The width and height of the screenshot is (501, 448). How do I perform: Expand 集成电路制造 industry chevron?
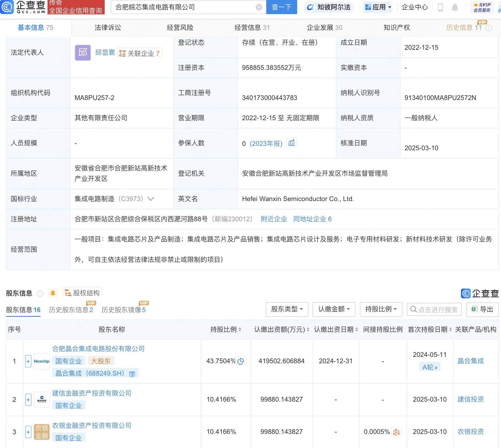point(151,199)
